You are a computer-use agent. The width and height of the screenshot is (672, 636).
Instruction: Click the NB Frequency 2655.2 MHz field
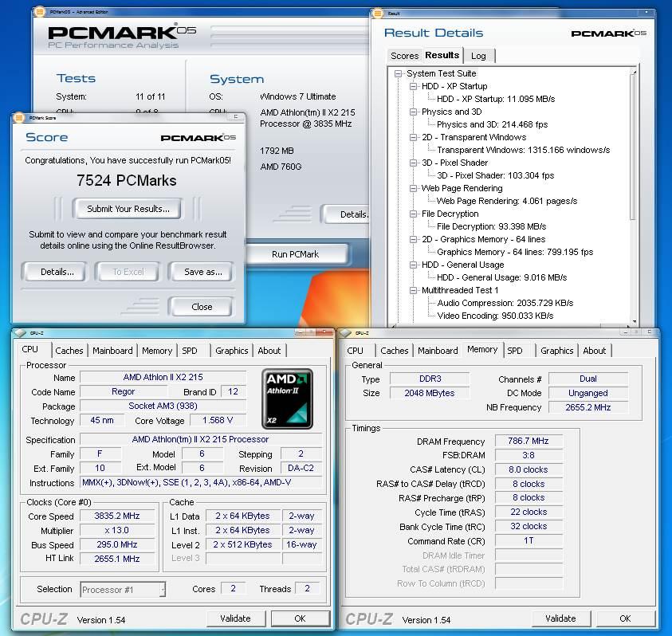(588, 407)
